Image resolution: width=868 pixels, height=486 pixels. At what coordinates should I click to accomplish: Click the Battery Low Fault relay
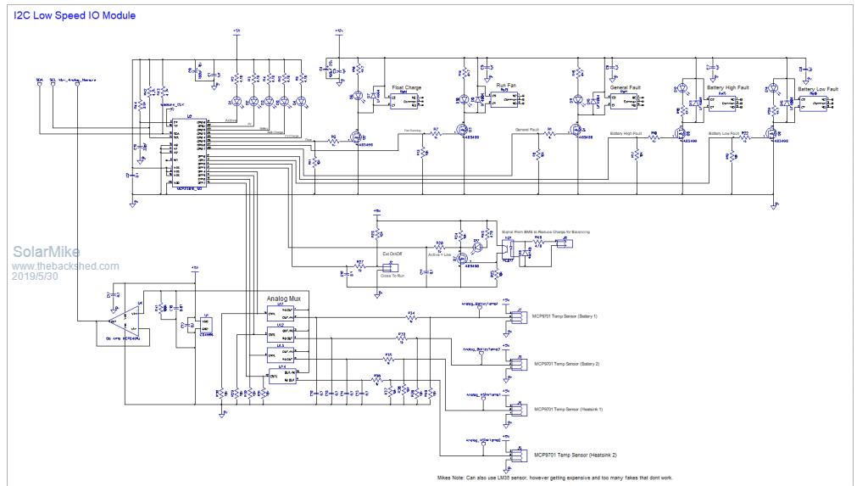(811, 102)
